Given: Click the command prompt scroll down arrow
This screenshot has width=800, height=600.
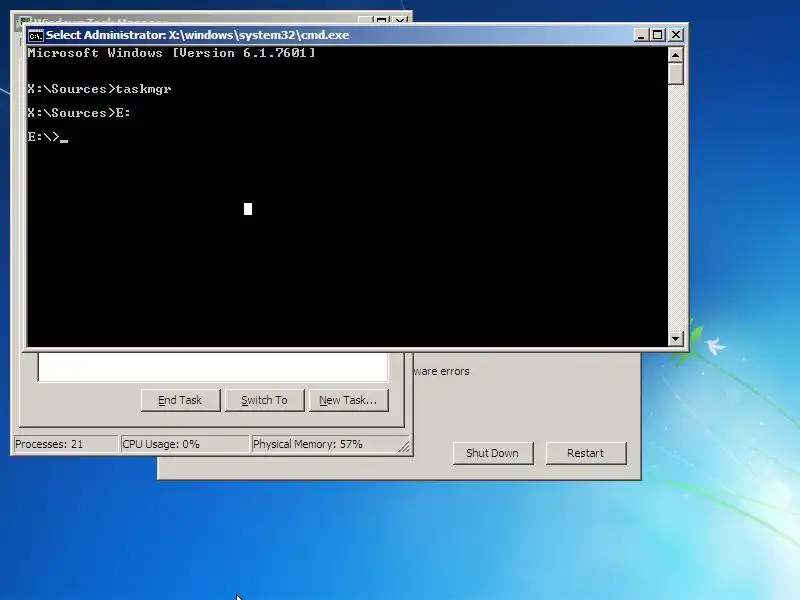Looking at the screenshot, I should coord(676,338).
